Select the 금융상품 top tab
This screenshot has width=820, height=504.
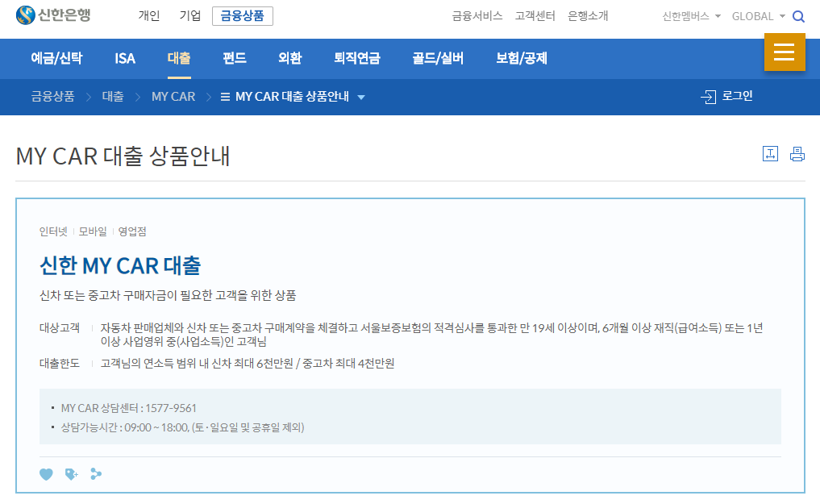[x=243, y=16]
